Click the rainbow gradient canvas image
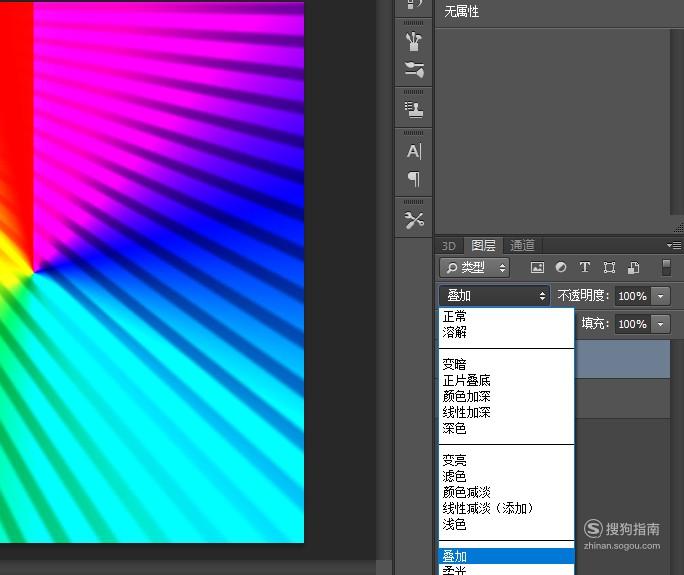This screenshot has width=684, height=575. 152,272
